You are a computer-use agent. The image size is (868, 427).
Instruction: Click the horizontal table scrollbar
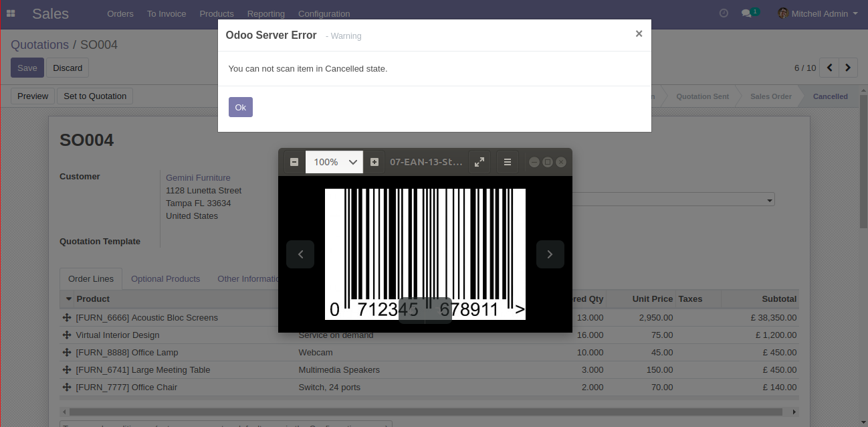pyautogui.click(x=425, y=412)
